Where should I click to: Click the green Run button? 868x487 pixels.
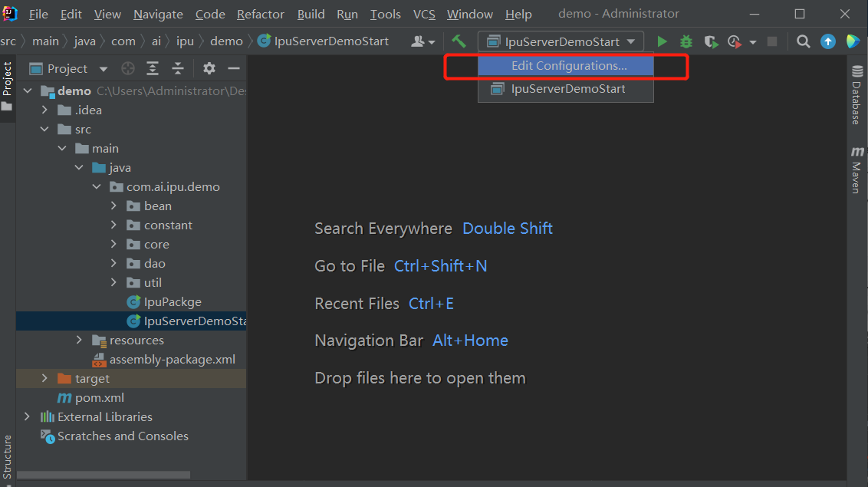[663, 41]
